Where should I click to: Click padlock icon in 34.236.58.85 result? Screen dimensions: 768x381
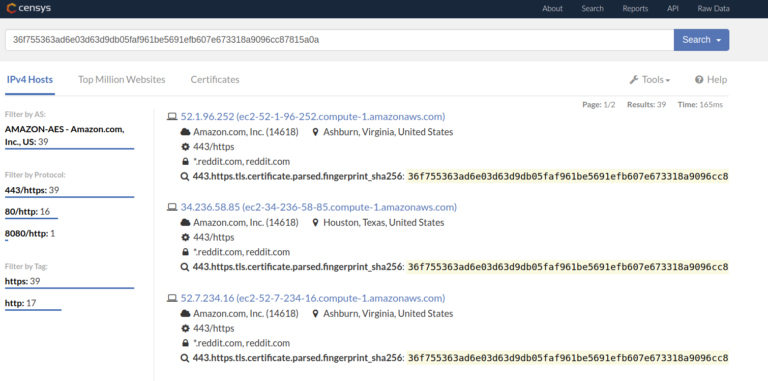[185, 252]
